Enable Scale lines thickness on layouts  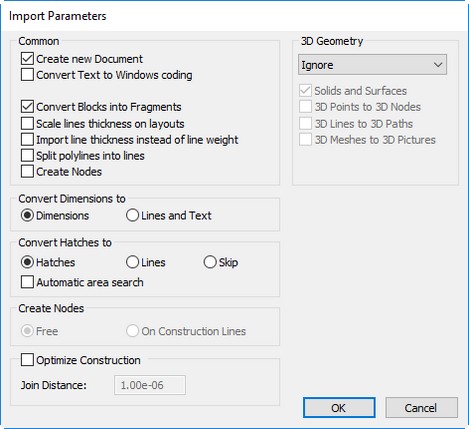(x=27, y=123)
